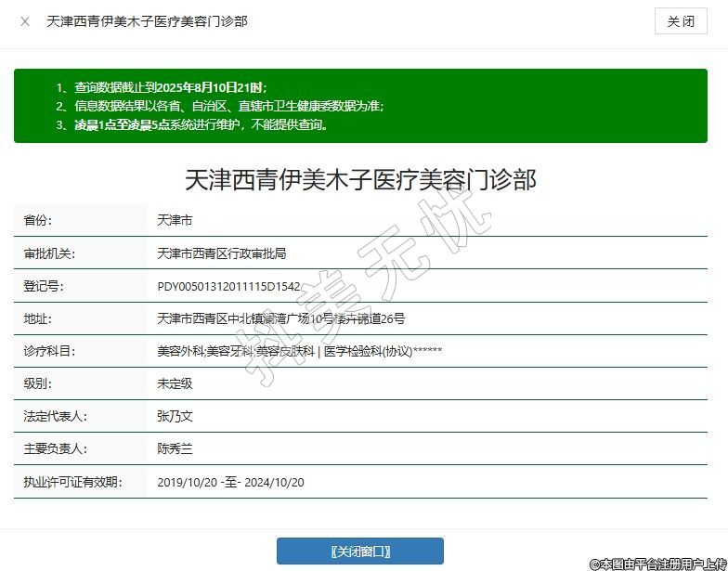The width and height of the screenshot is (728, 571).
Task: Click the 省份 value 天津市
Action: (175, 221)
